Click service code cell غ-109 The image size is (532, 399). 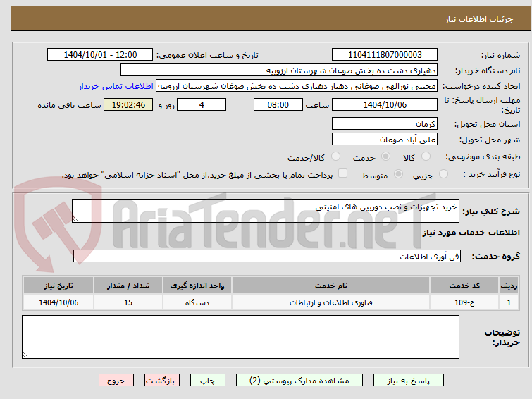[464, 302]
